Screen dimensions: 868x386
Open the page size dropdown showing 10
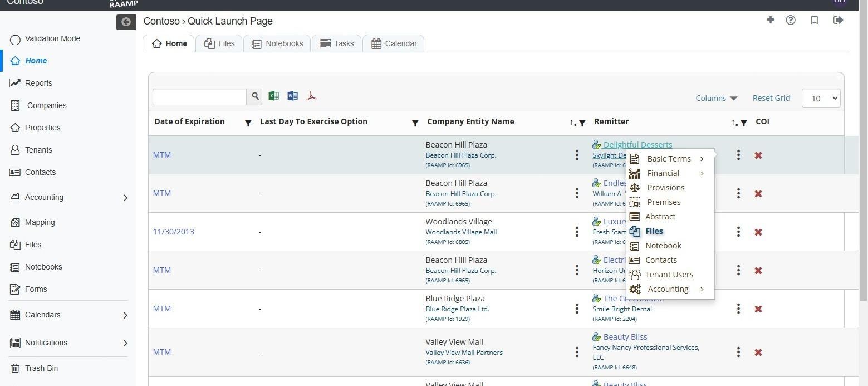(821, 98)
